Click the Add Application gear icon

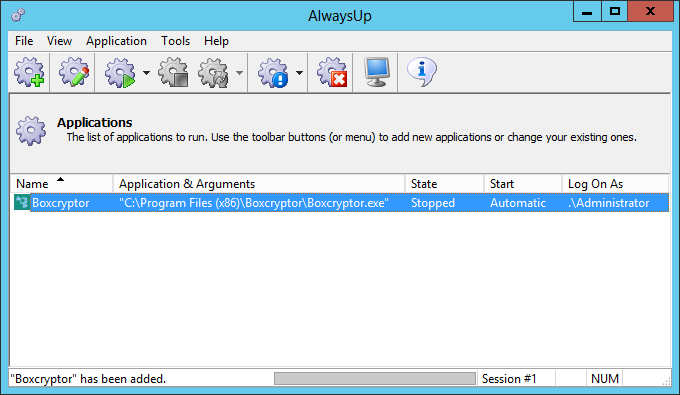pyautogui.click(x=29, y=72)
